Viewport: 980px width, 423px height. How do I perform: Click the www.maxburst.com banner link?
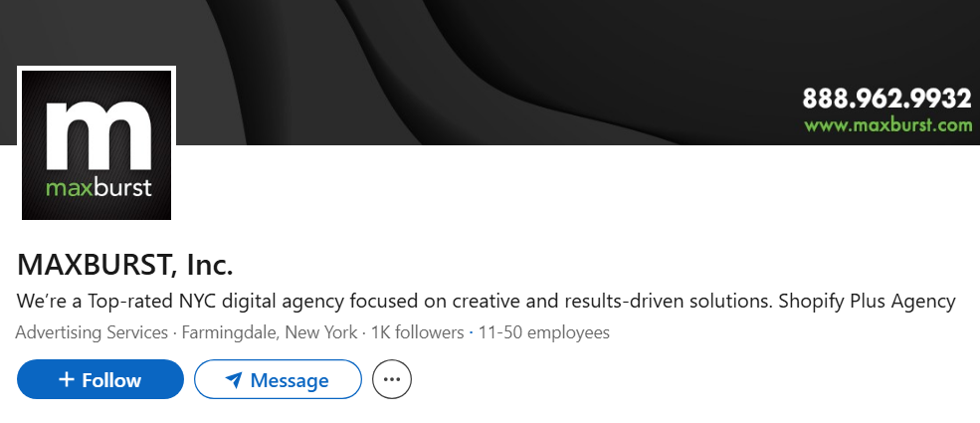tap(887, 125)
